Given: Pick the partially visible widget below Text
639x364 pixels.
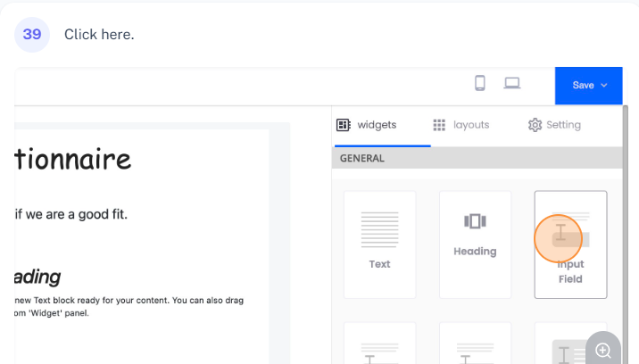Looking at the screenshot, I should tap(379, 344).
